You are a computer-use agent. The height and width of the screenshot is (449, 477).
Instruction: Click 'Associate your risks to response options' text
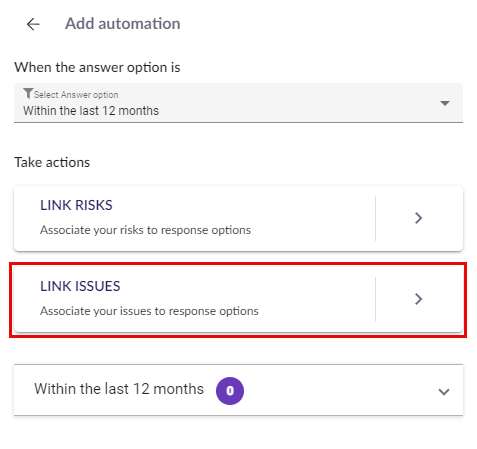point(145,230)
